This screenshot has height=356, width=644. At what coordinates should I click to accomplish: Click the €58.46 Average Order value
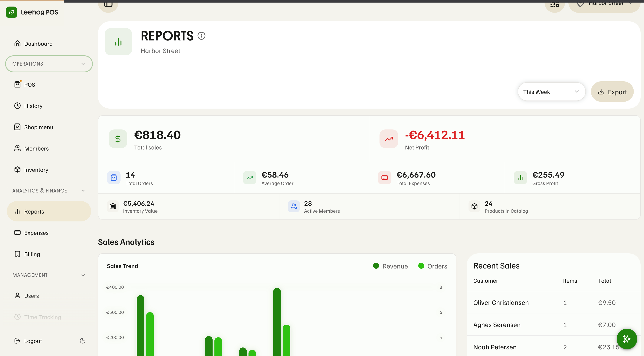click(275, 175)
